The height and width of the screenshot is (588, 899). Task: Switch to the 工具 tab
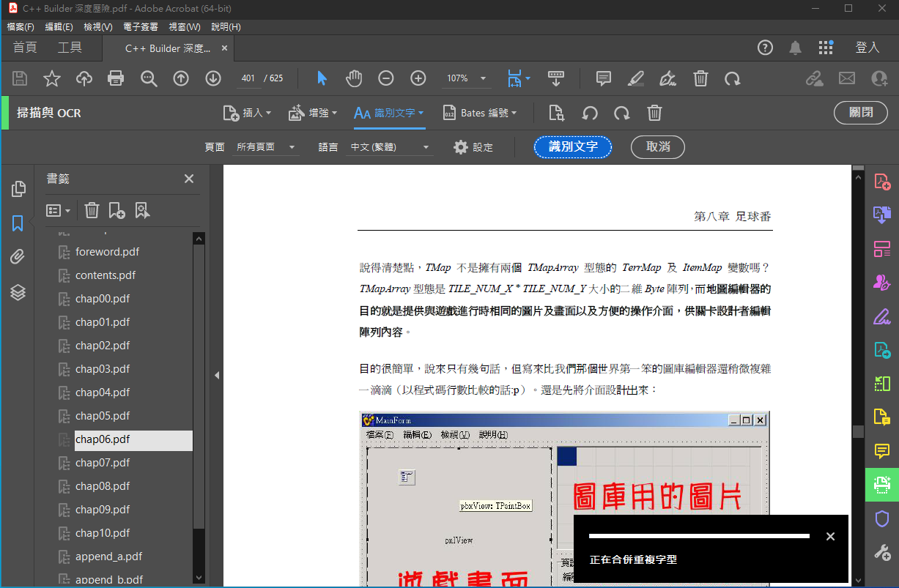coord(70,48)
